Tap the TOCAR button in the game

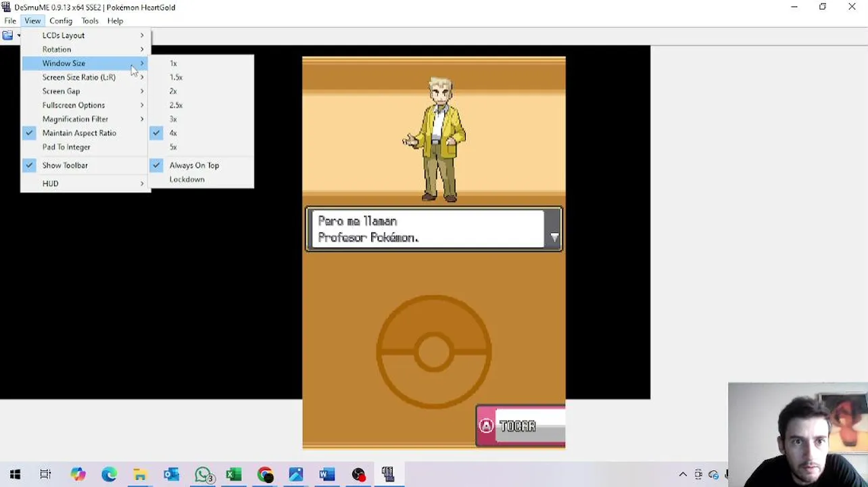click(x=521, y=426)
